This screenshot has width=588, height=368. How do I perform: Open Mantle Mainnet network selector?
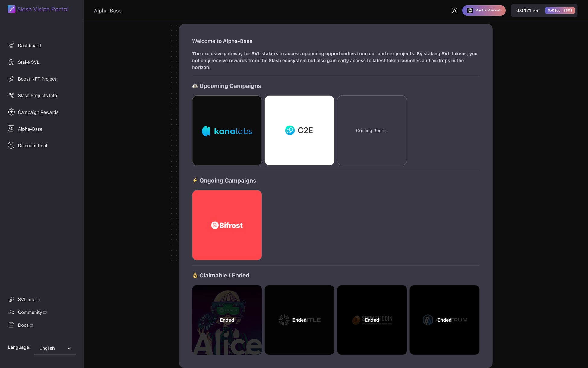click(484, 11)
